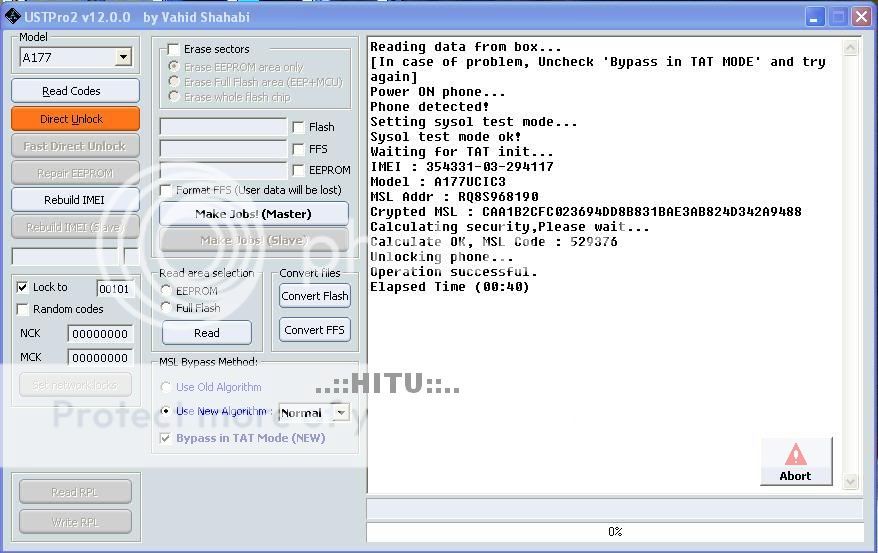
Task: Toggle the Lock to checkbox
Action: pos(23,287)
